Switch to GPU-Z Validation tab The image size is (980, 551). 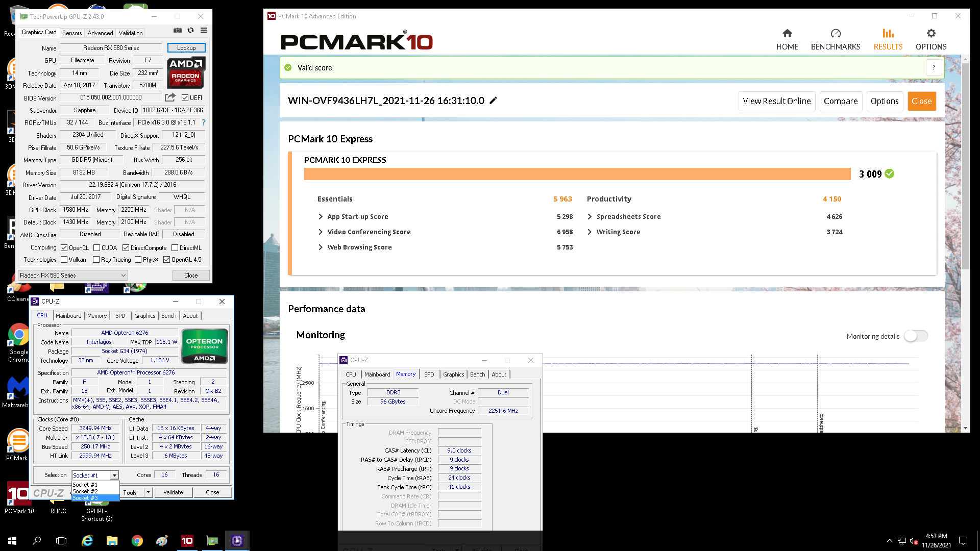tap(131, 33)
